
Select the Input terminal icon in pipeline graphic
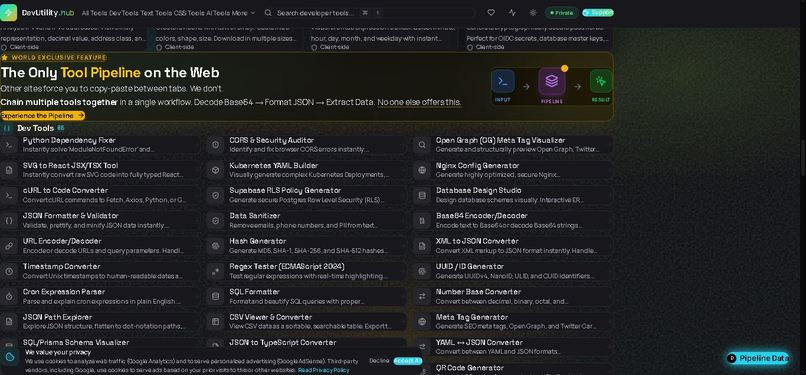[x=503, y=81]
